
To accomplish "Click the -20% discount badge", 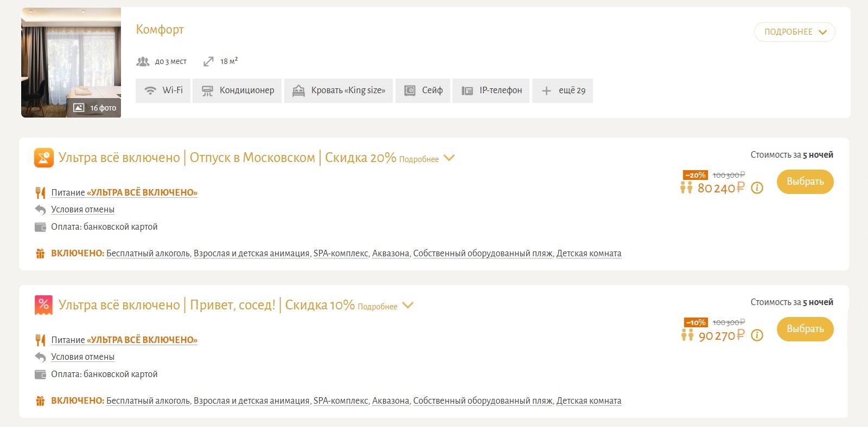I will tap(695, 175).
